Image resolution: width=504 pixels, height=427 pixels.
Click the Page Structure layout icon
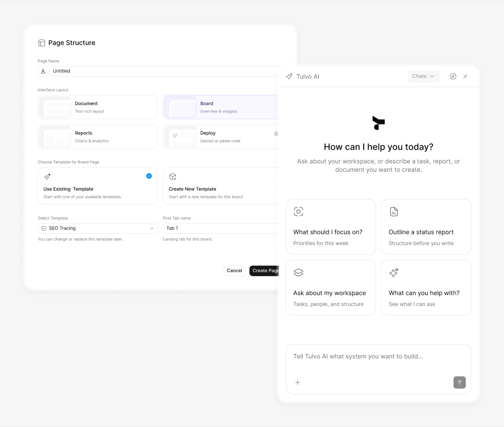tap(42, 43)
